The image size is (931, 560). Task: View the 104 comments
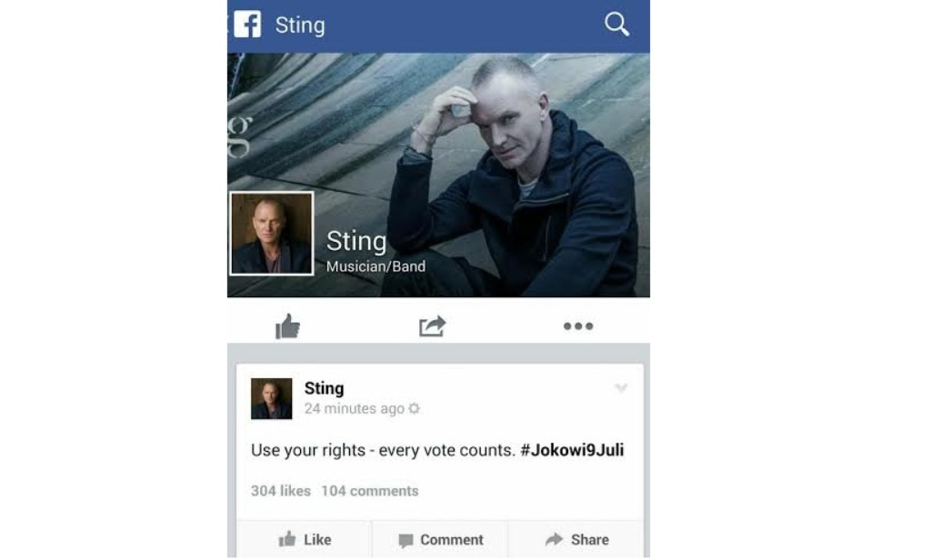click(x=370, y=491)
